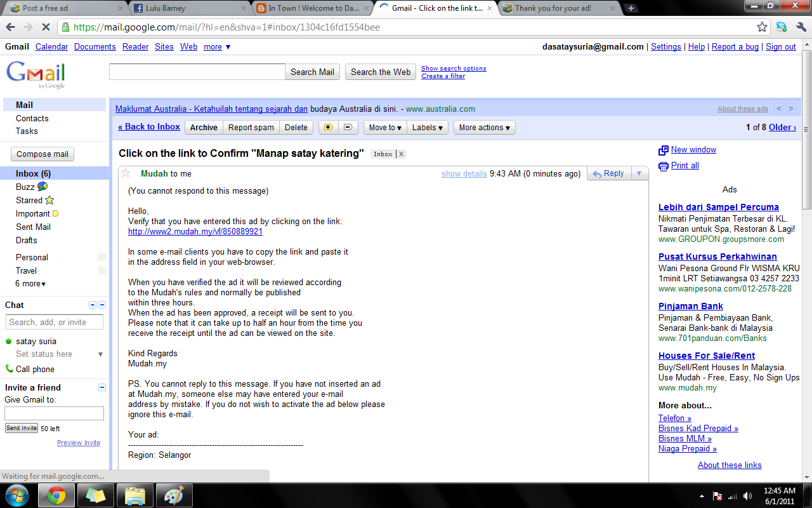The height and width of the screenshot is (508, 812).
Task: Open Documents in top bar
Action: [95, 47]
